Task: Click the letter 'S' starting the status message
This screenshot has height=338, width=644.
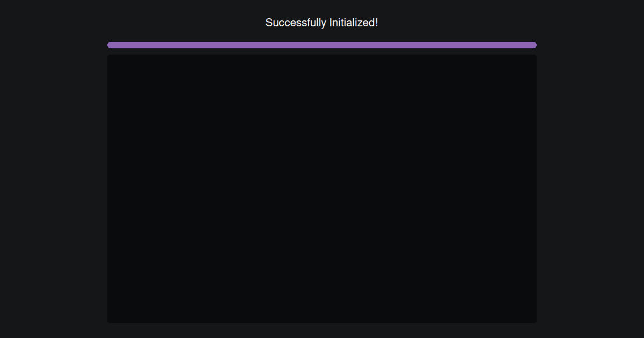Action: [269, 23]
